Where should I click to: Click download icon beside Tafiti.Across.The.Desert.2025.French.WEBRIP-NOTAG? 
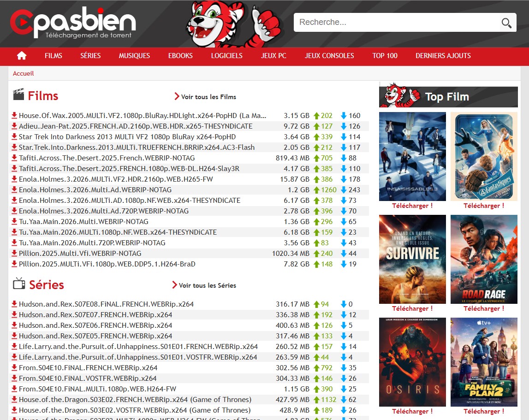point(14,158)
